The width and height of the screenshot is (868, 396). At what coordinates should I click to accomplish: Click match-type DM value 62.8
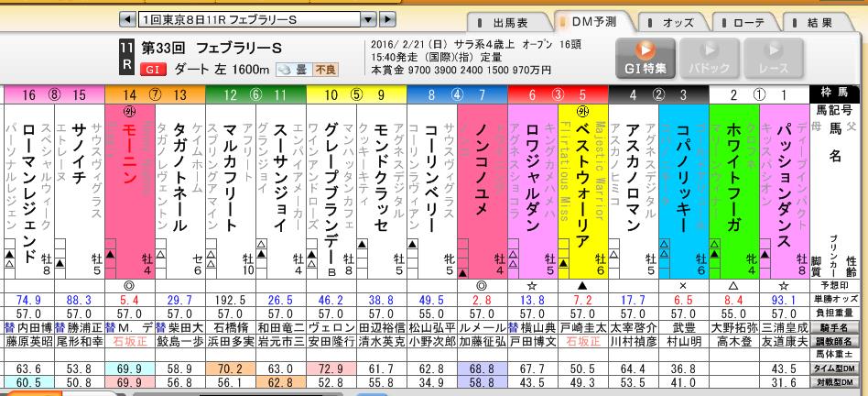pyautogui.click(x=280, y=381)
